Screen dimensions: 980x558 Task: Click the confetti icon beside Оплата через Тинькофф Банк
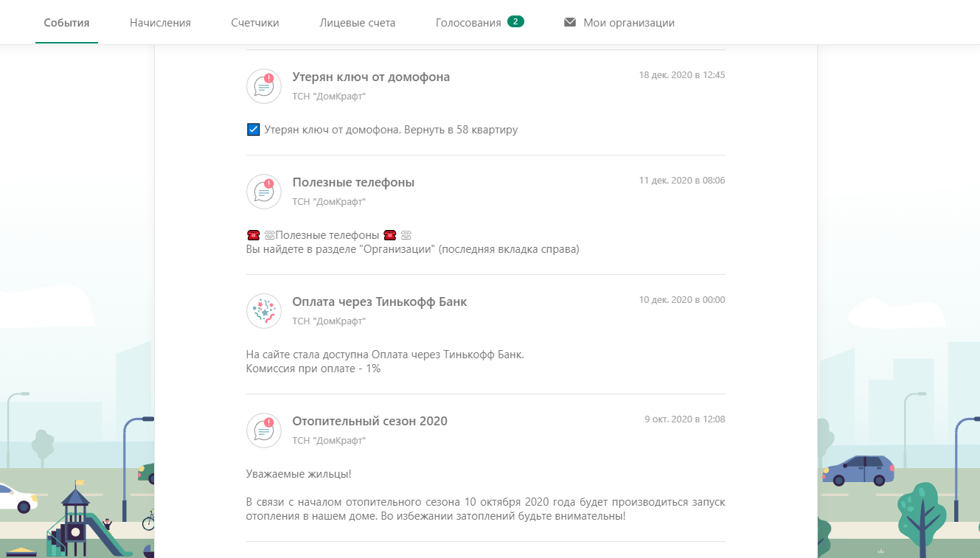click(x=264, y=311)
